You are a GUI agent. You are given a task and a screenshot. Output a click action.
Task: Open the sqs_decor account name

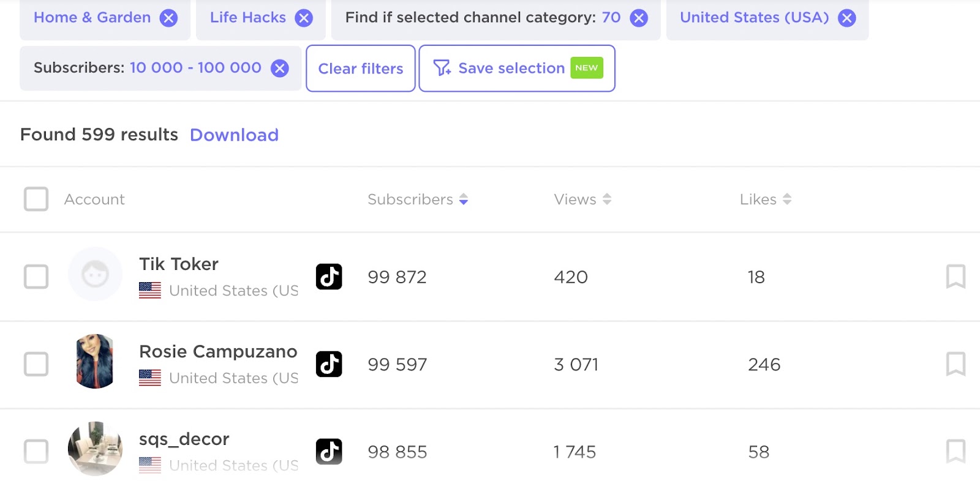click(184, 439)
